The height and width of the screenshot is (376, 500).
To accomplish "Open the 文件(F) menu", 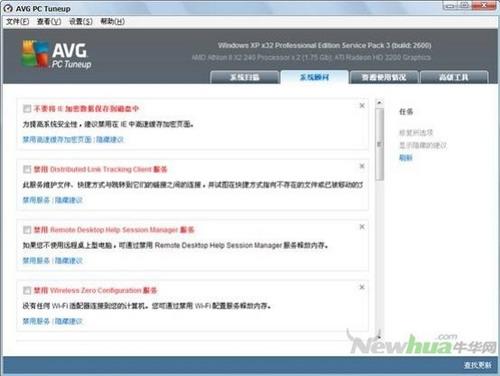I will point(17,22).
